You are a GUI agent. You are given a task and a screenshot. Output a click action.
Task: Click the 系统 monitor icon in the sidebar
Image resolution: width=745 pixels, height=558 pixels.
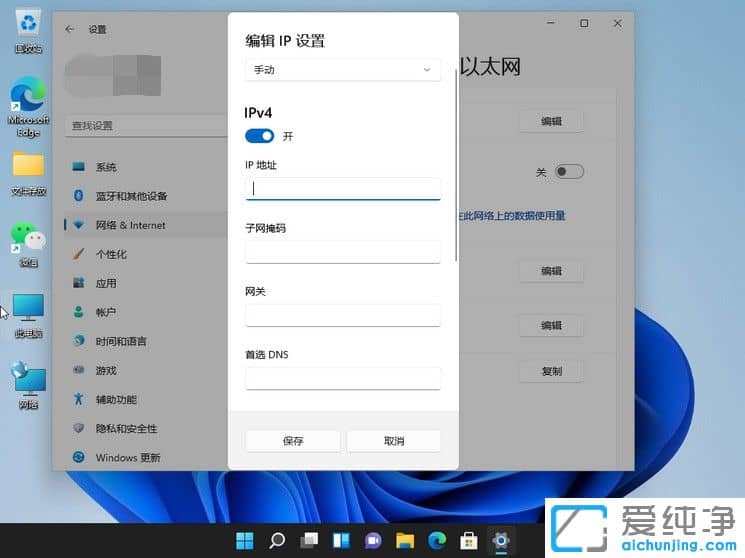pos(79,167)
